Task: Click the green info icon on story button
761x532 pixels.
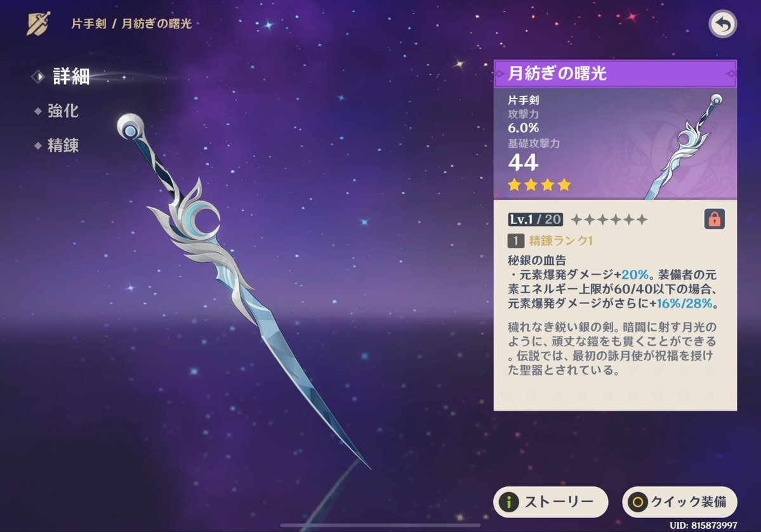Action: point(508,502)
